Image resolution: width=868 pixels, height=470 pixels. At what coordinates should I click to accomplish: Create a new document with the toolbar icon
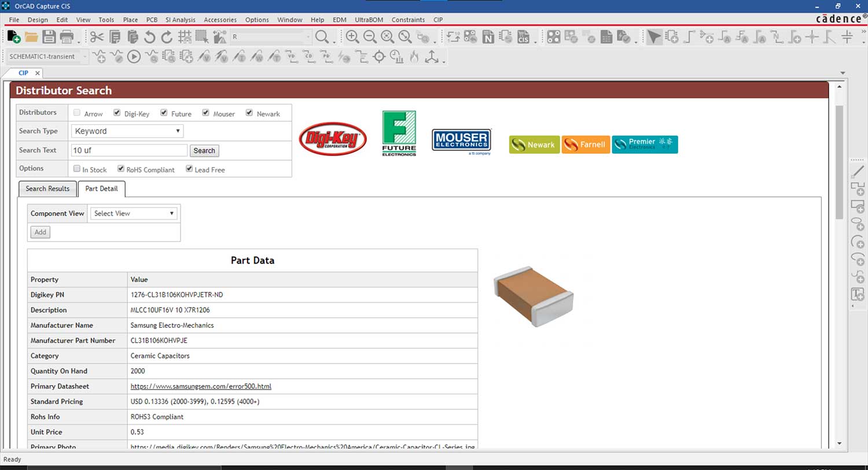pos(14,37)
